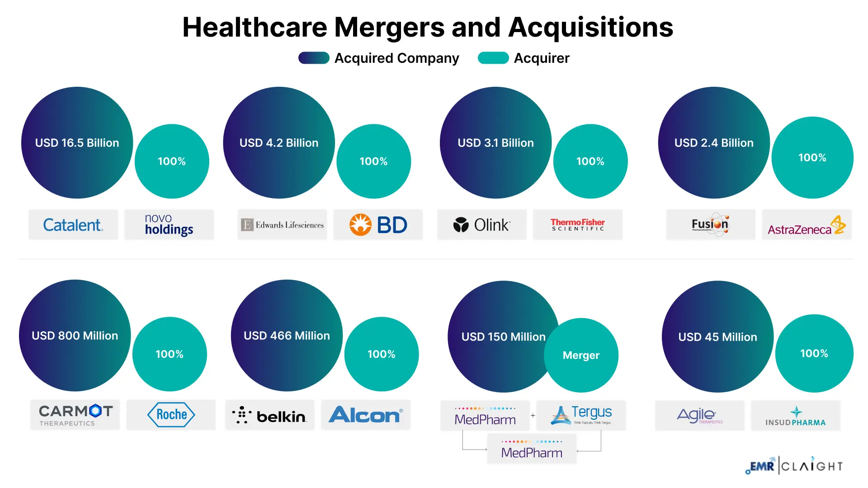Click the Agile Therapeutics logo
Screen dimensions: 868x488
click(699, 415)
